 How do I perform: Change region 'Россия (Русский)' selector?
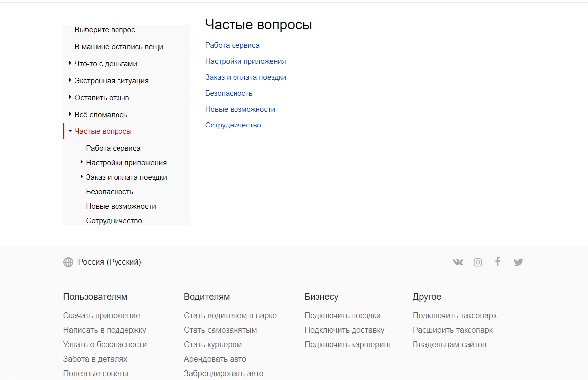pyautogui.click(x=110, y=262)
